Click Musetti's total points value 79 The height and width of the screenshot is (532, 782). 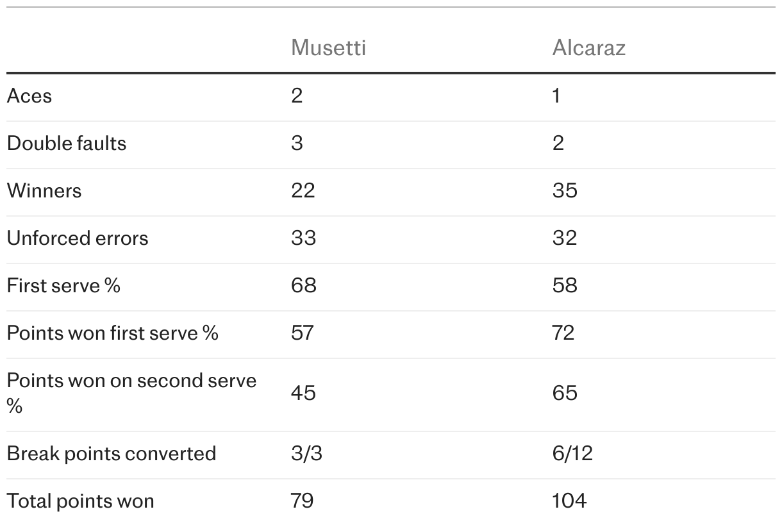tap(303, 501)
